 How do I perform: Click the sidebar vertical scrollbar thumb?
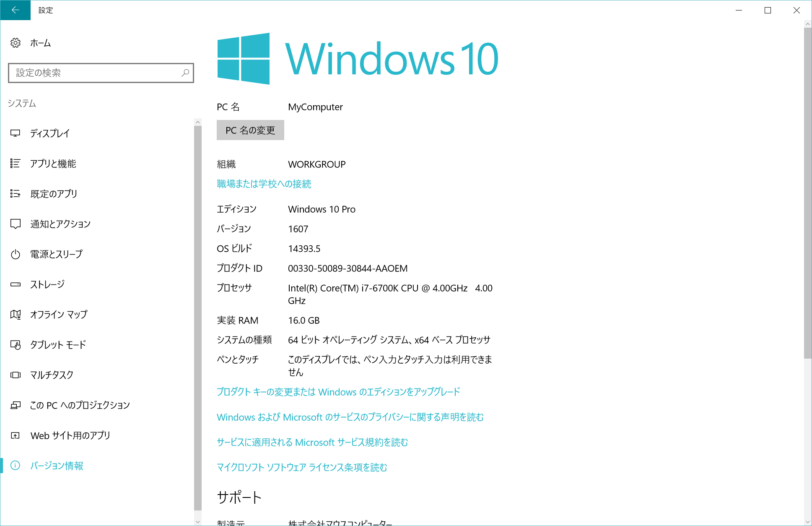pos(198,318)
